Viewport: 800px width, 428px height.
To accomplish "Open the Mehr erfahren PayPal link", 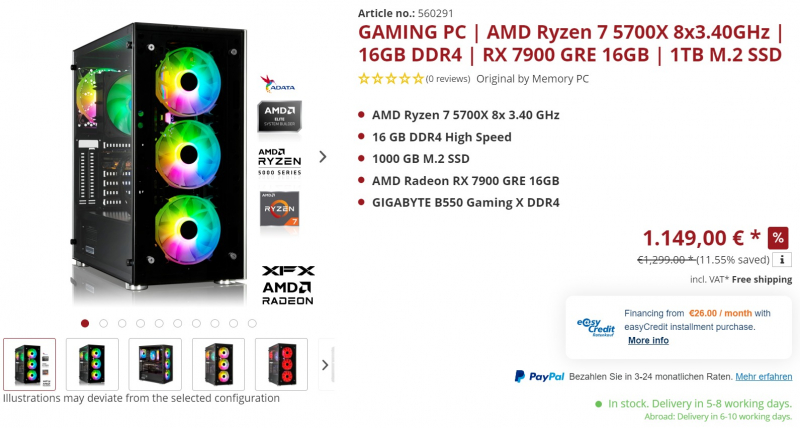I will (764, 376).
